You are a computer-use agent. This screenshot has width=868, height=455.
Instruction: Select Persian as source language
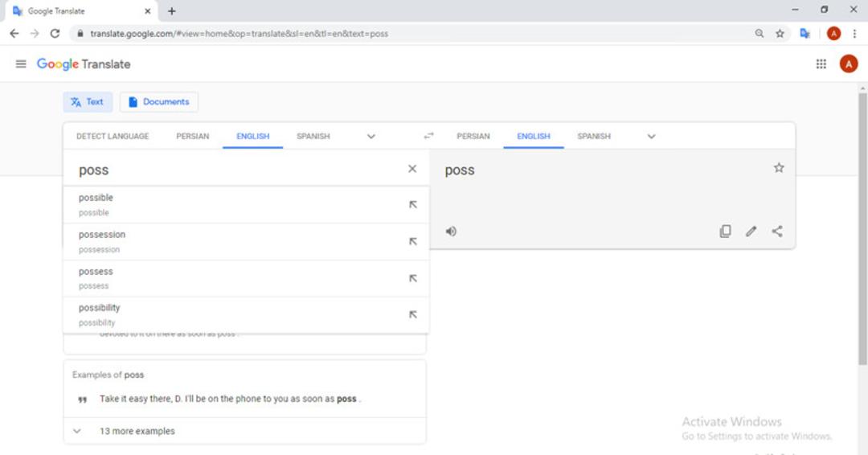(193, 136)
